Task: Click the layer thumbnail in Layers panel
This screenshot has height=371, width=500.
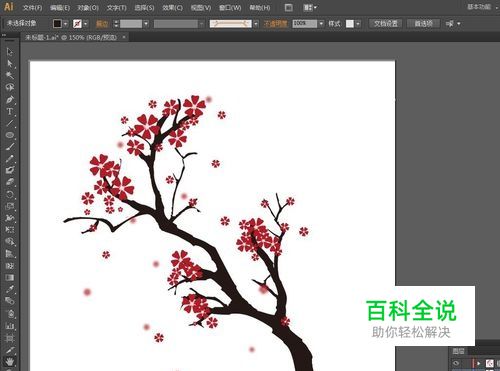Action: (x=489, y=363)
